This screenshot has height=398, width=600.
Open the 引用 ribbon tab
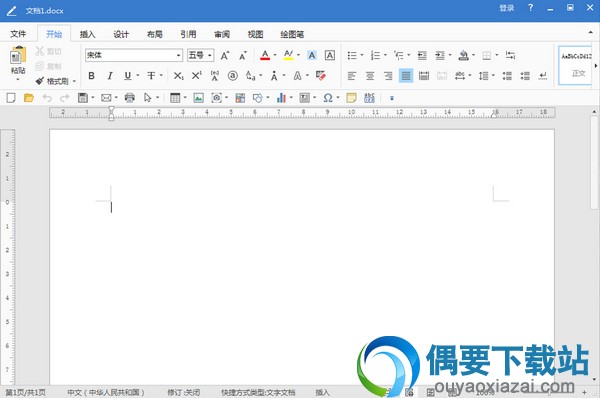188,34
